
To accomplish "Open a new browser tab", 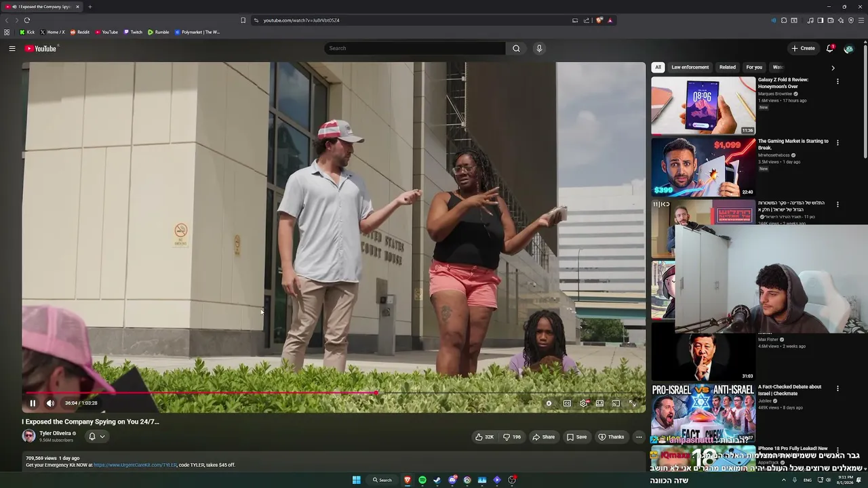I will [90, 7].
